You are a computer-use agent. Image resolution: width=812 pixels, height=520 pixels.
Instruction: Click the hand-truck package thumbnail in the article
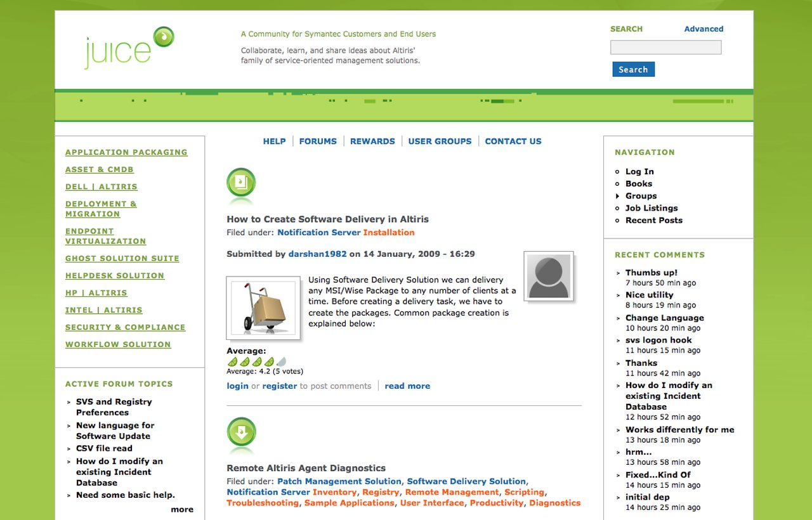coord(263,308)
